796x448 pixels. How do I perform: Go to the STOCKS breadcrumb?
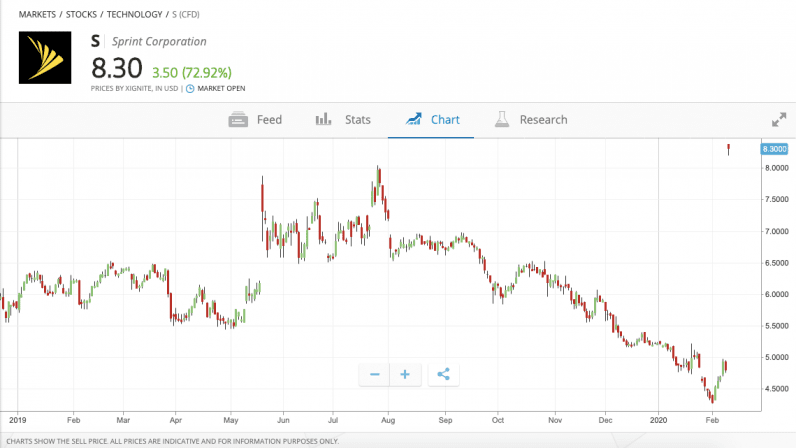pos(83,15)
